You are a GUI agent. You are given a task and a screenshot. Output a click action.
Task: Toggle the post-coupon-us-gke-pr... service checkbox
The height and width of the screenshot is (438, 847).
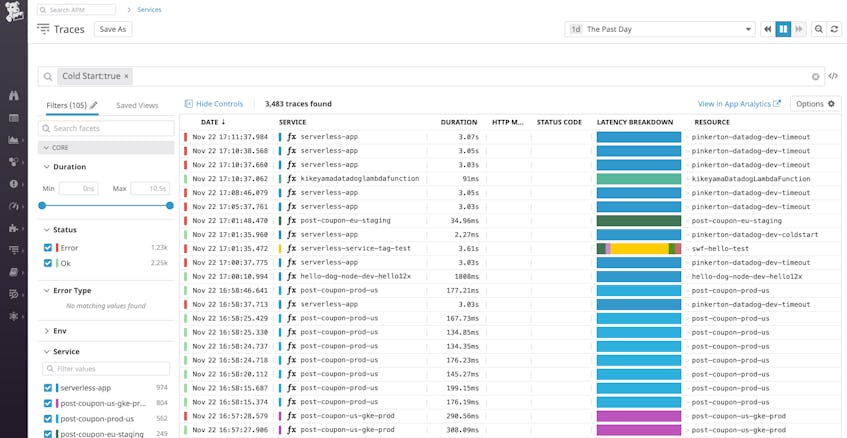point(48,403)
